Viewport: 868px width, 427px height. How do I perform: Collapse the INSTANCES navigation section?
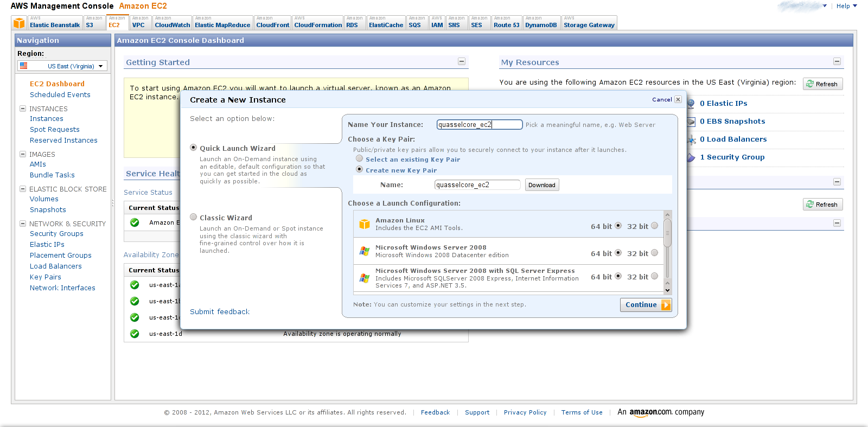(x=23, y=109)
